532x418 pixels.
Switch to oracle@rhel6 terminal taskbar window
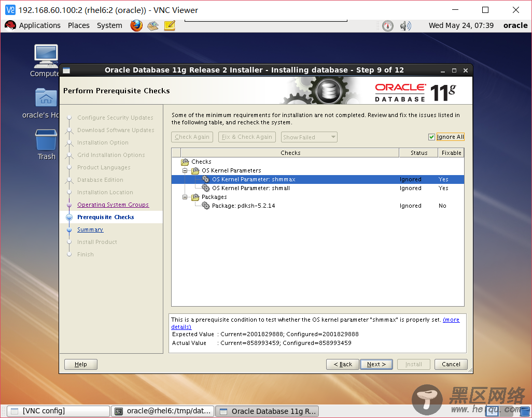pos(162,411)
